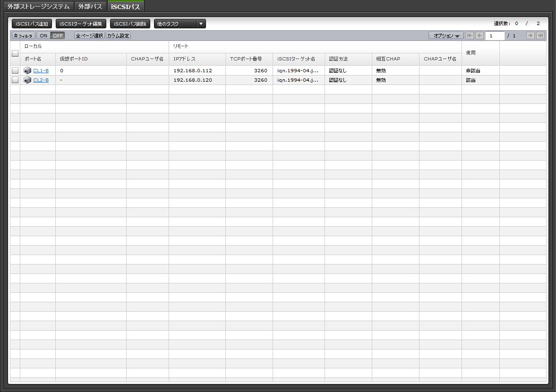This screenshot has width=556, height=392.
Task: Open the 他のタスク dropdown
Action: click(x=180, y=24)
